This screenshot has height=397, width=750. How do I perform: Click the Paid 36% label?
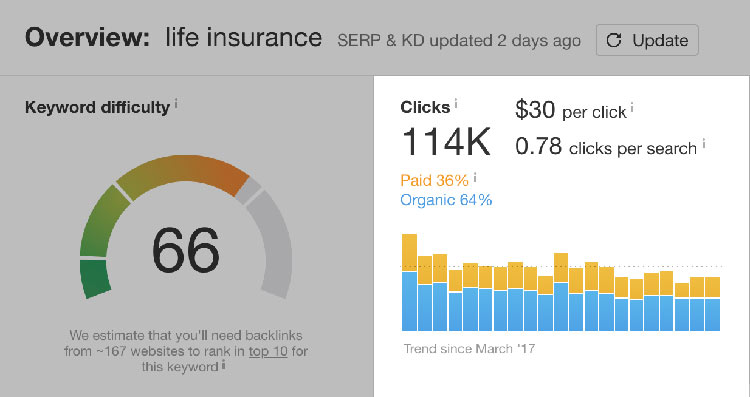[x=434, y=180]
